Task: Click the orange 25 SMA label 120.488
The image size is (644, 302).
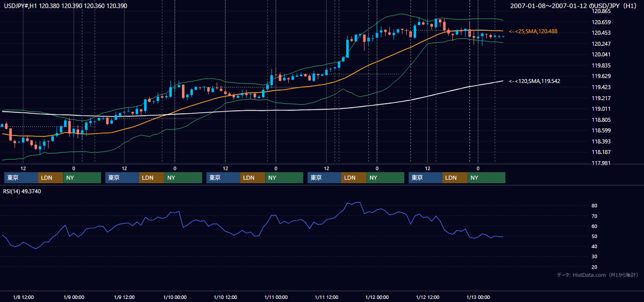Action: [533, 31]
